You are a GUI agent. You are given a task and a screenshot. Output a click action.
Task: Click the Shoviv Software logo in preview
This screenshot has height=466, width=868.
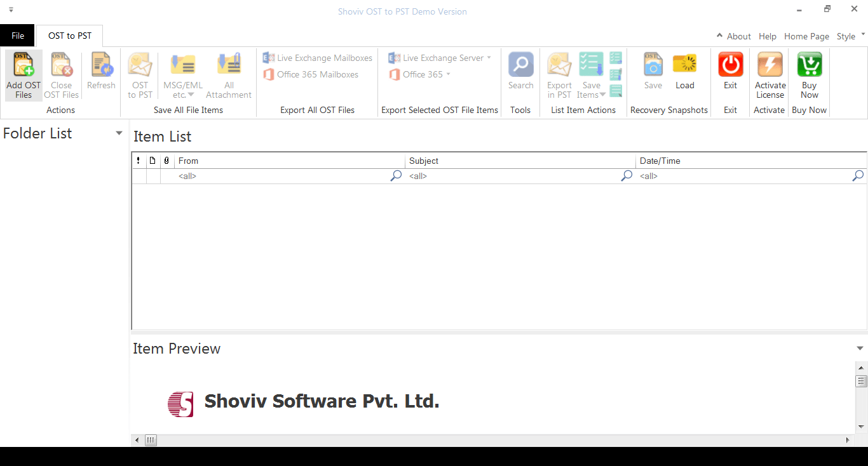180,404
